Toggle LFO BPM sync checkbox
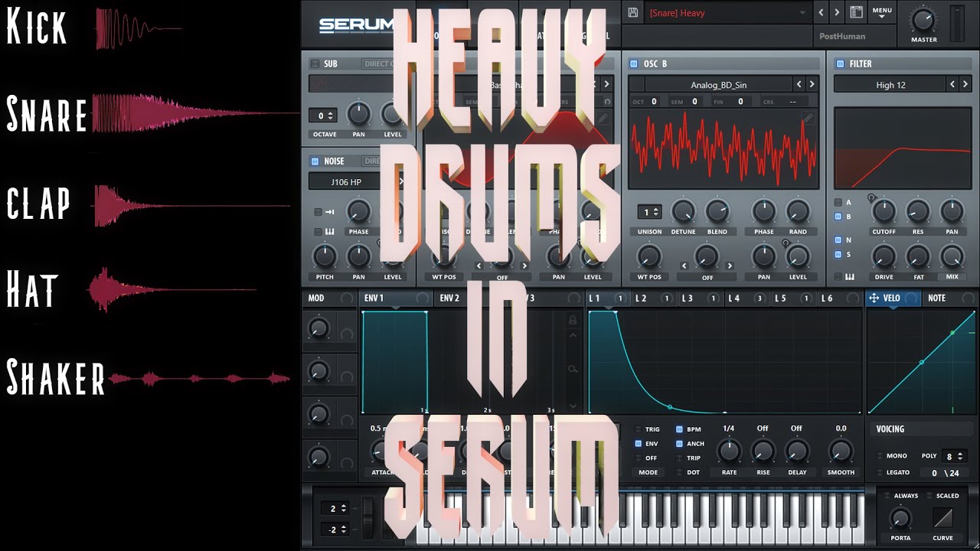980x551 pixels. (x=679, y=429)
